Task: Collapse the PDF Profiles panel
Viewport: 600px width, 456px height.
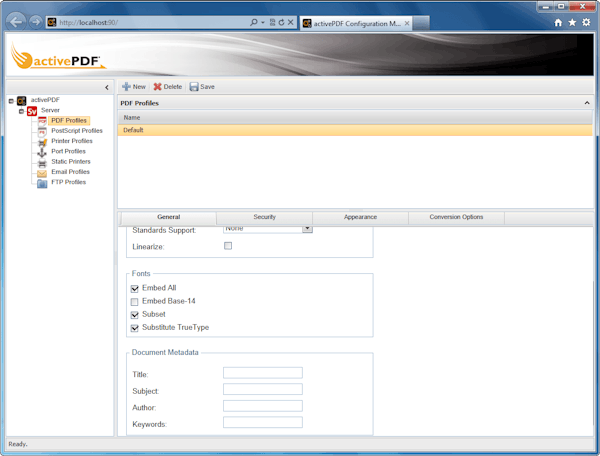Action: [587, 103]
